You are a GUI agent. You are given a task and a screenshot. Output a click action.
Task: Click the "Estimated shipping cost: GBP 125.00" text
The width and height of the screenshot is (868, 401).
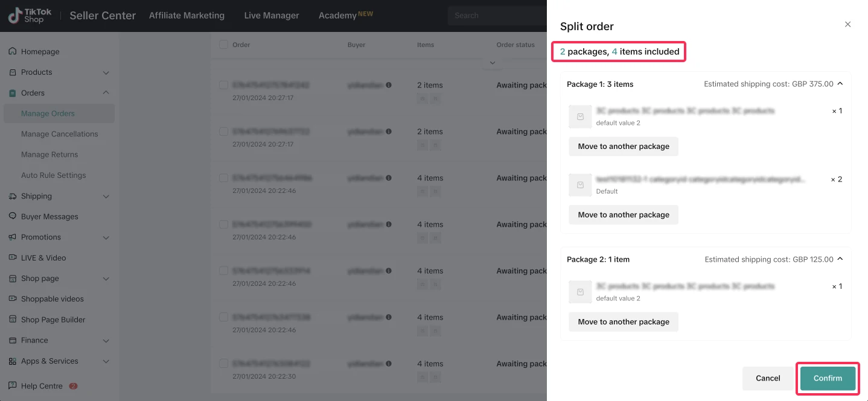click(769, 259)
